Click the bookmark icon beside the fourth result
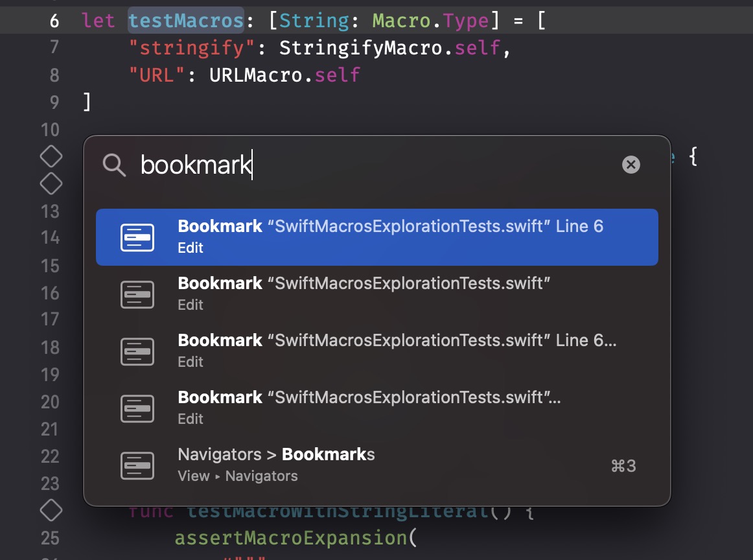 pyautogui.click(x=137, y=408)
